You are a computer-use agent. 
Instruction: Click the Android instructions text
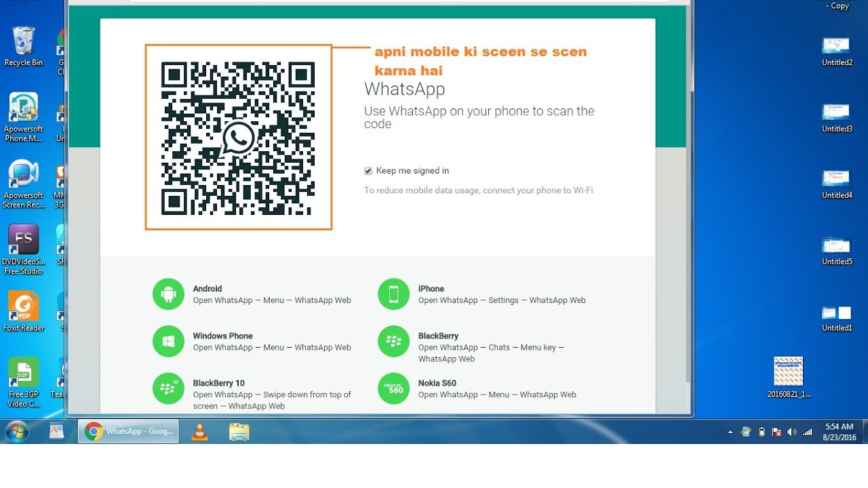(272, 300)
